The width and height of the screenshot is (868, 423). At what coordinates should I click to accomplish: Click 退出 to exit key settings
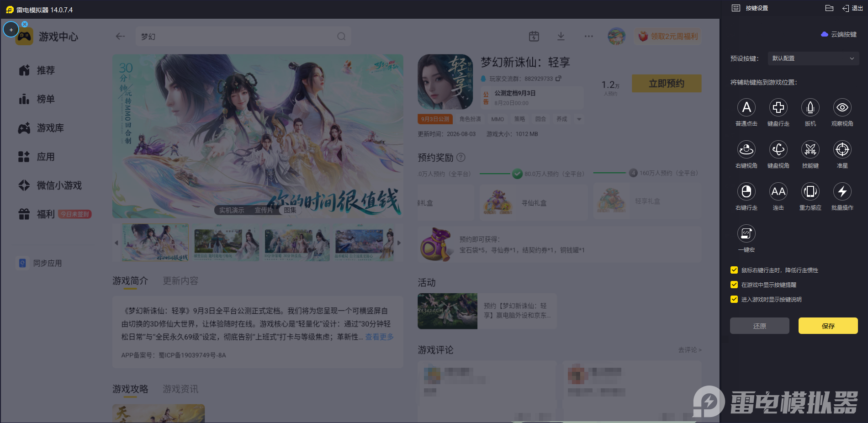852,8
